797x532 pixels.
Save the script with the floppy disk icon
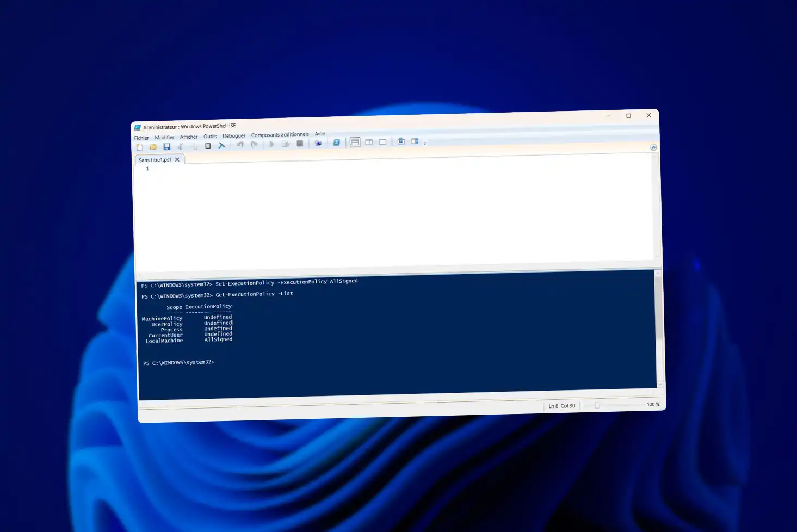coord(167,146)
